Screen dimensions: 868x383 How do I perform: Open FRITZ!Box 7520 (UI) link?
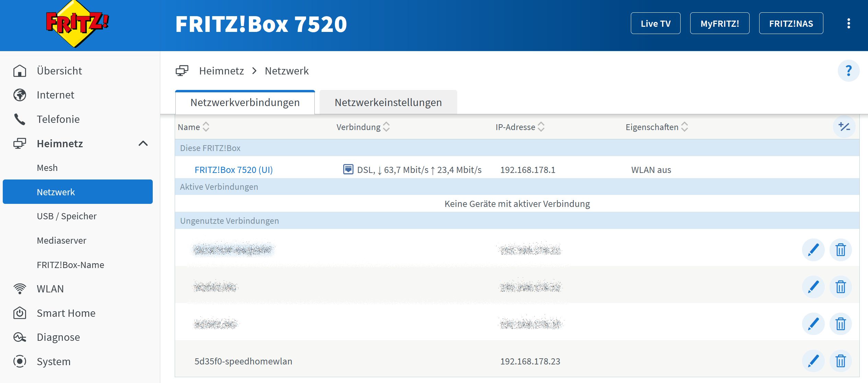[x=234, y=170]
